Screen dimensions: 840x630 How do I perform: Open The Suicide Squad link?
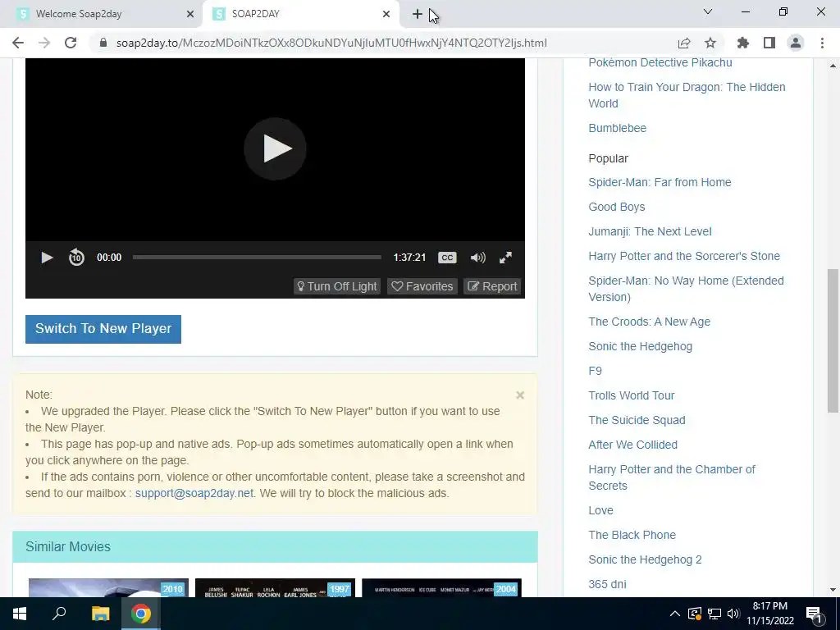coord(637,420)
